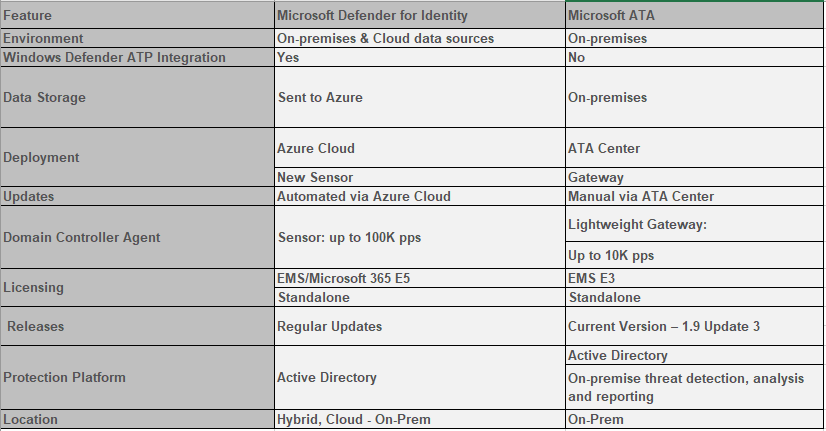Select the Microsoft Defender for Identity header
The image size is (826, 431).
click(418, 17)
